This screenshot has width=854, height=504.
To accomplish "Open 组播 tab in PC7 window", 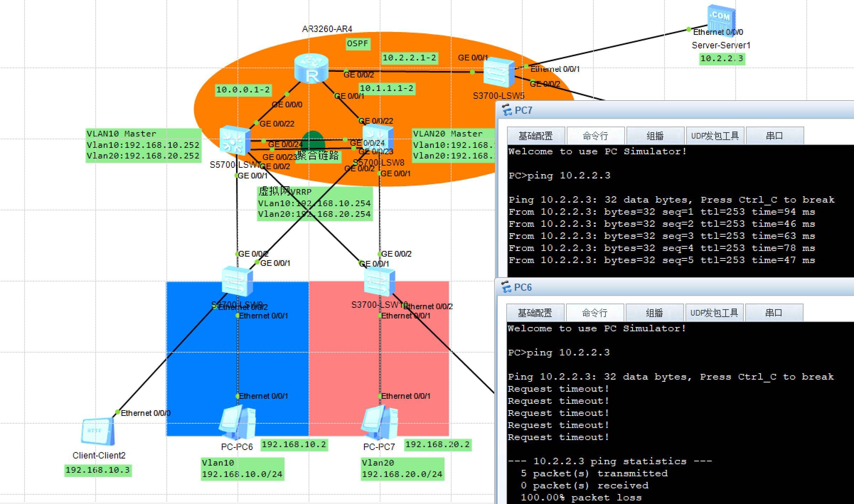I will point(655,136).
